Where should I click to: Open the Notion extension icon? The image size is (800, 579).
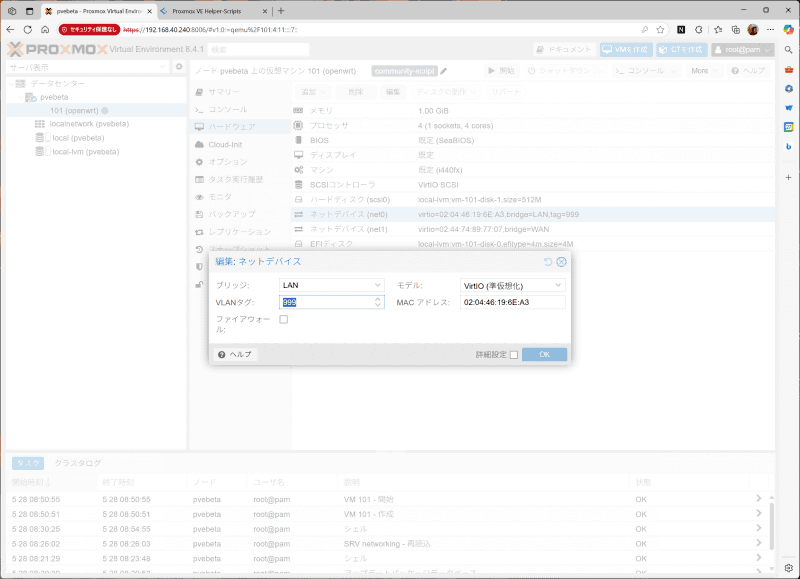[681, 30]
